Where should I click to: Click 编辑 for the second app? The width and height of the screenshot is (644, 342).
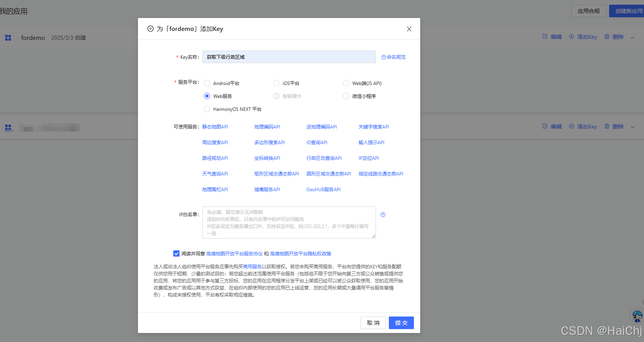pyautogui.click(x=552, y=127)
